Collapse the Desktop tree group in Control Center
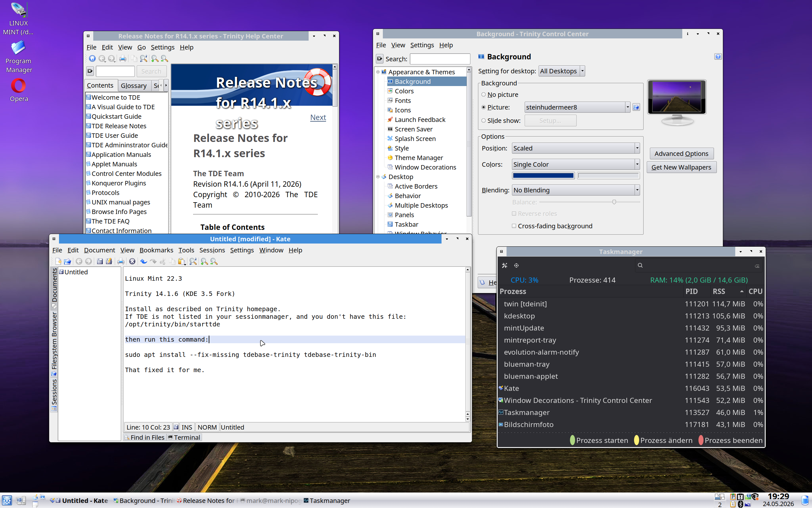Image resolution: width=812 pixels, height=508 pixels. pos(378,177)
